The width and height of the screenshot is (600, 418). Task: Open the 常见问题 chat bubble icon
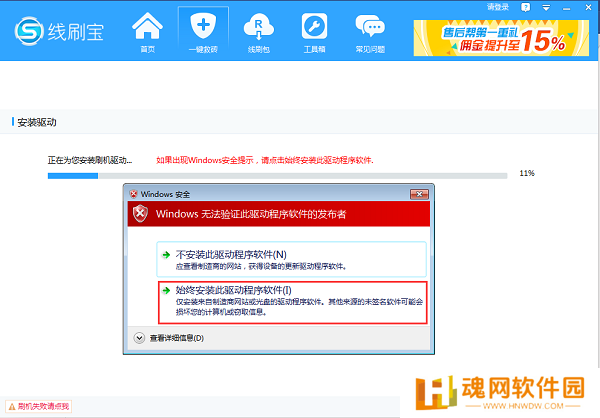(x=370, y=32)
